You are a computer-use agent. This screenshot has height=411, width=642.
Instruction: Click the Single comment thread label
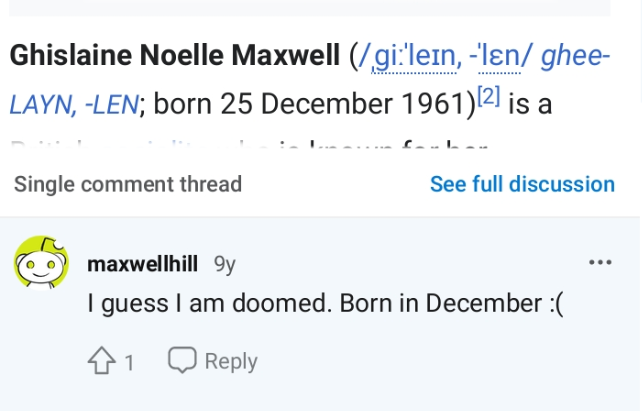(x=128, y=184)
